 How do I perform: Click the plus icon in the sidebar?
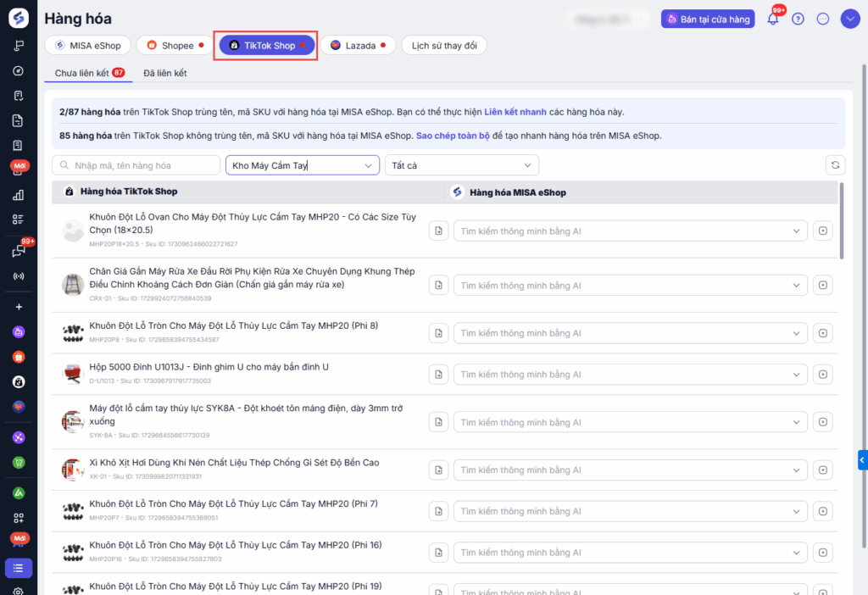click(19, 307)
